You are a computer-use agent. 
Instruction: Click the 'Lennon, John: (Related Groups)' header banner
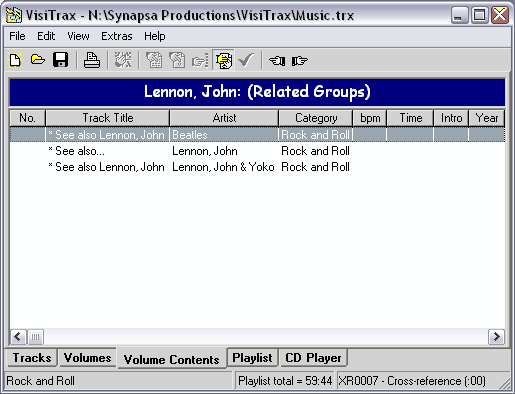coord(257,92)
